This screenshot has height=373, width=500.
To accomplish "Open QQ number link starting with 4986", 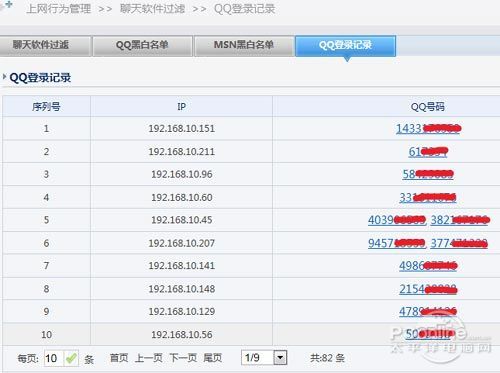I will (x=428, y=266).
